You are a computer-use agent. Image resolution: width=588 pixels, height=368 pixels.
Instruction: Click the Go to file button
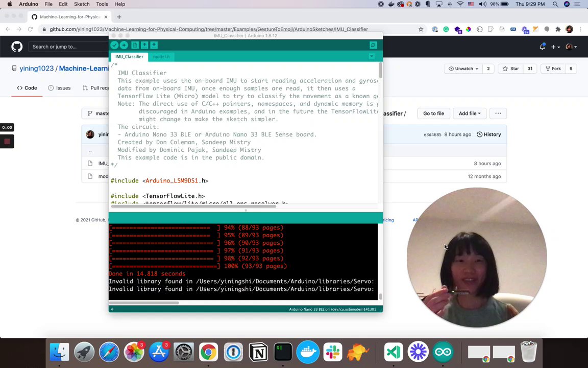pyautogui.click(x=433, y=113)
